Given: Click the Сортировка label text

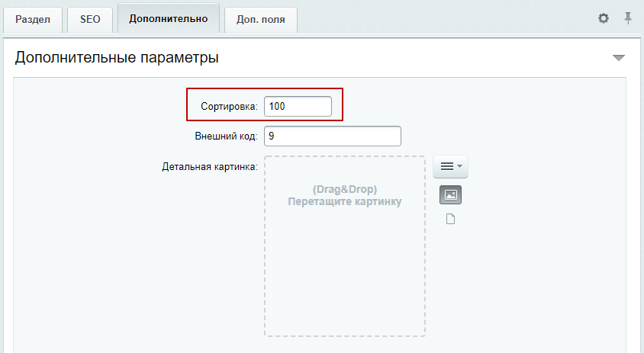Looking at the screenshot, I should point(229,107).
